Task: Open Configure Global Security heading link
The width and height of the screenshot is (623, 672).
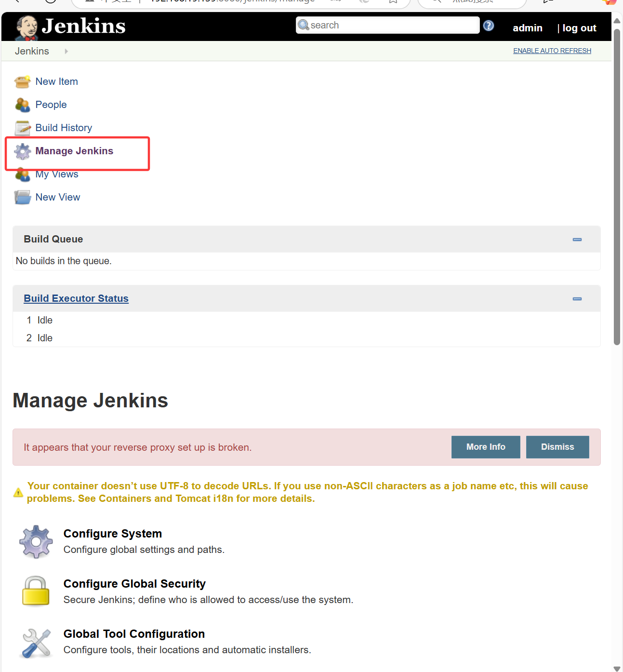Action: click(134, 584)
